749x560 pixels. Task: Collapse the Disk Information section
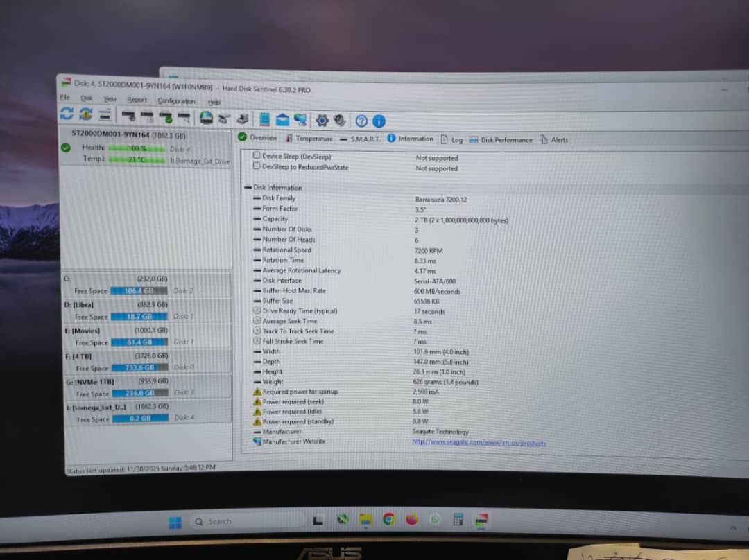click(248, 187)
